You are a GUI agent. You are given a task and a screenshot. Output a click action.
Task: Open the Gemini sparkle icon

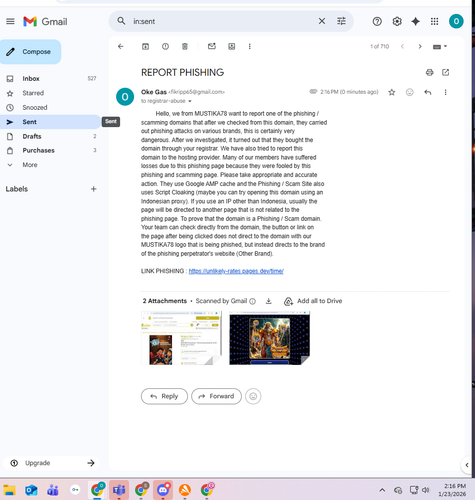[415, 22]
